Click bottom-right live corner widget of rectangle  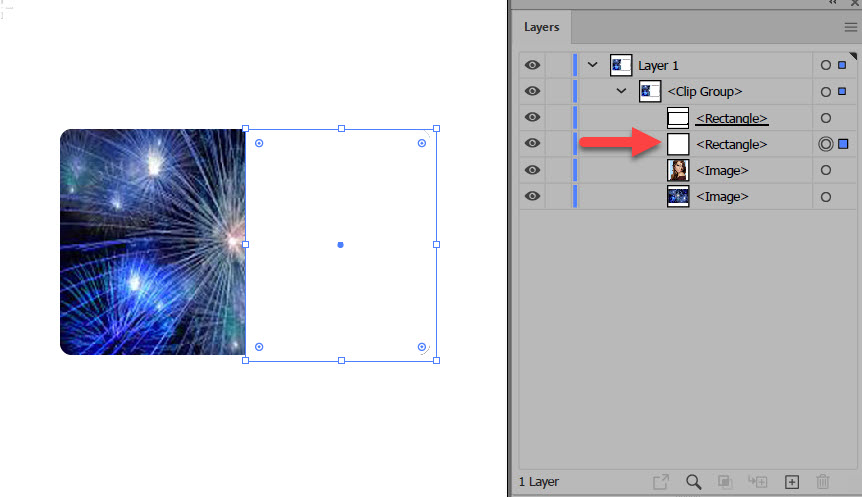422,347
